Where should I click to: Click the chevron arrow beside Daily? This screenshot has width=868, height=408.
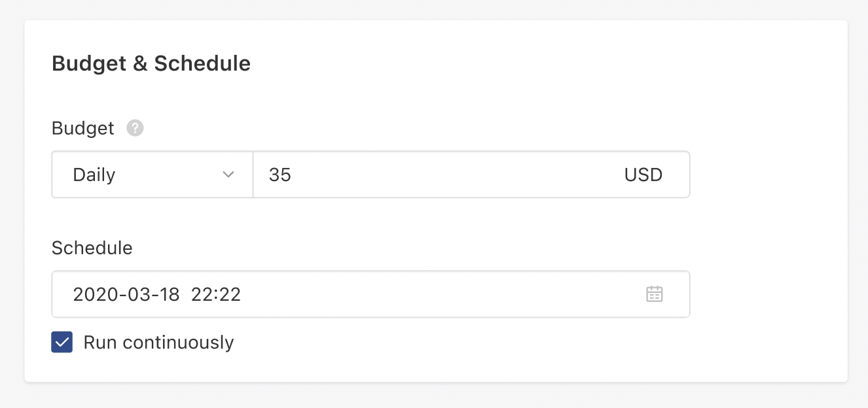click(x=228, y=175)
